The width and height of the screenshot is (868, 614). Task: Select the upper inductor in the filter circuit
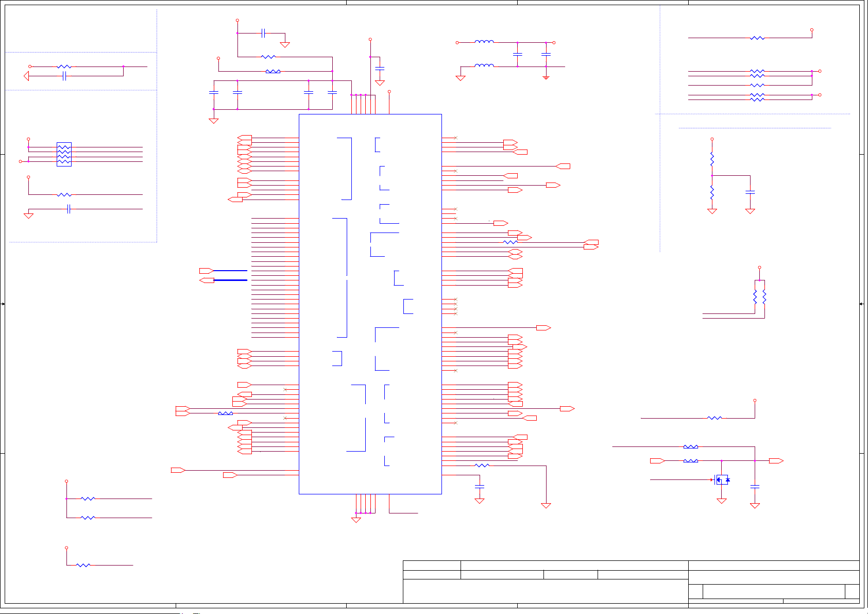(x=484, y=42)
